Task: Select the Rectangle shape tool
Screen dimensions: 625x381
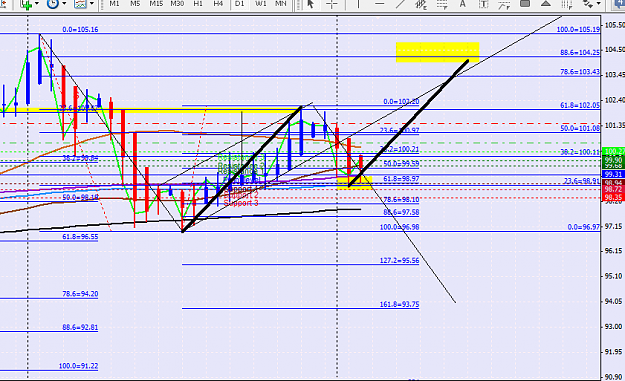Action: point(525,4)
